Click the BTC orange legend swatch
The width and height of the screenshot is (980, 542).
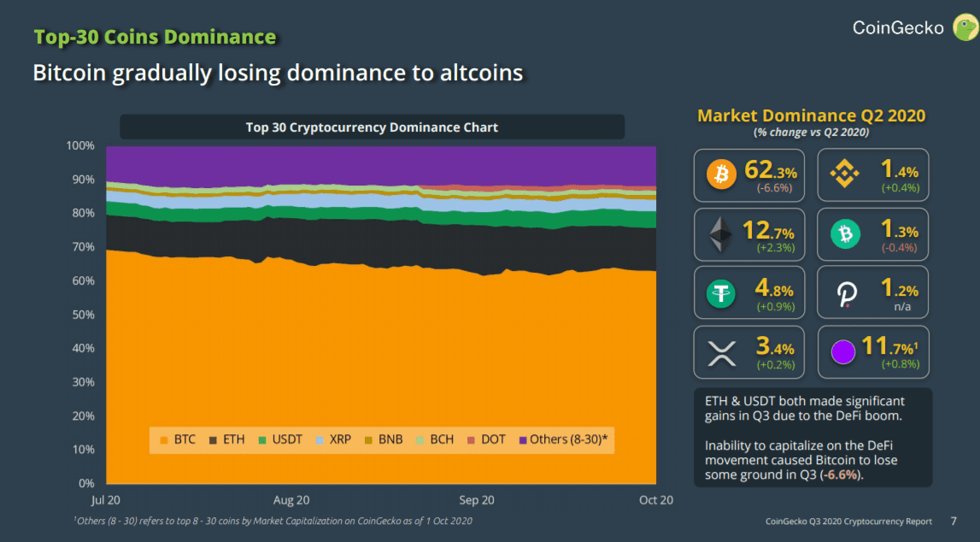(x=164, y=440)
